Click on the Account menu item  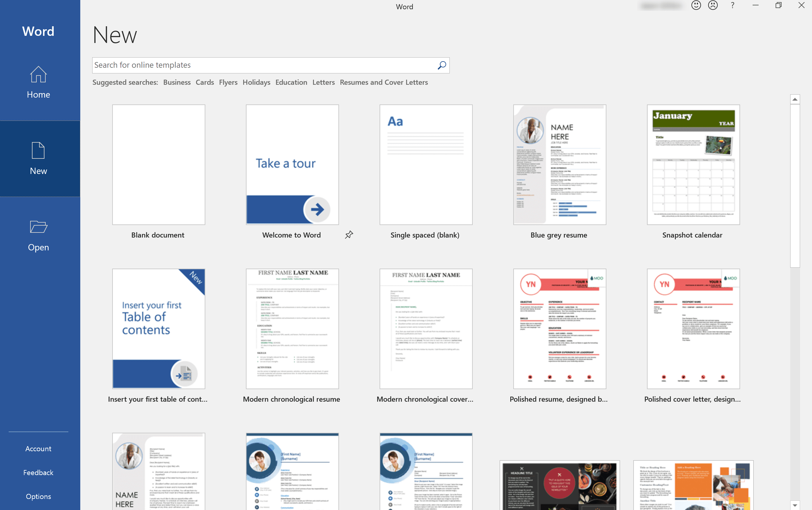click(38, 448)
